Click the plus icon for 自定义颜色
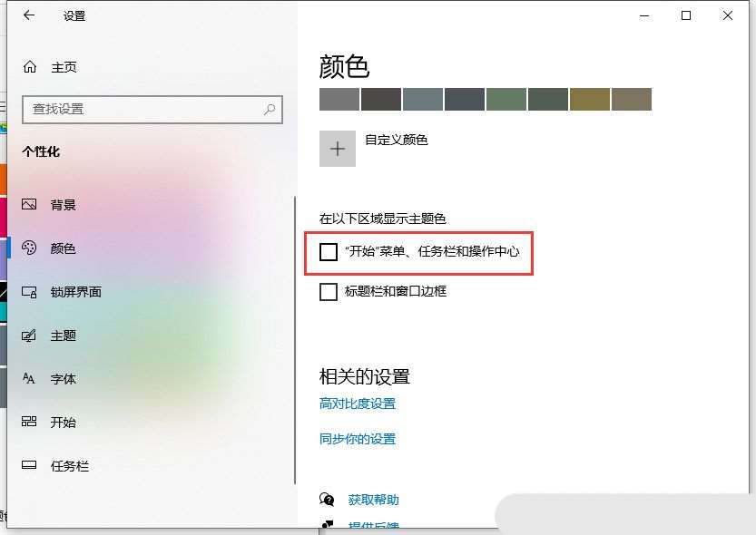Image resolution: width=756 pixels, height=535 pixels. pyautogui.click(x=338, y=149)
